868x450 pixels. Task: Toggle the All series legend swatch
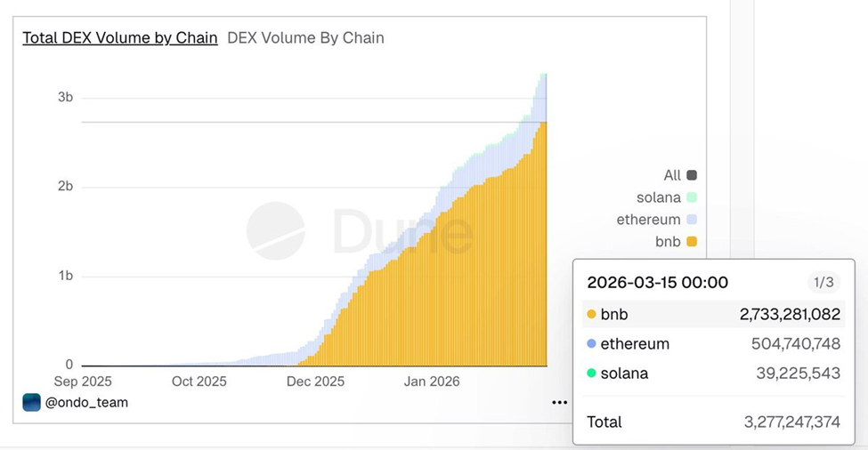[x=692, y=175]
